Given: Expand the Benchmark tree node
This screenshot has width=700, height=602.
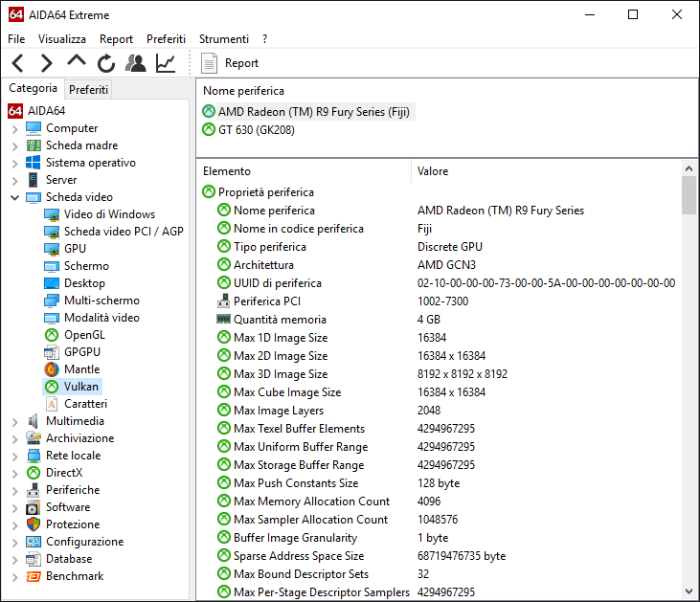Looking at the screenshot, I should (14, 577).
